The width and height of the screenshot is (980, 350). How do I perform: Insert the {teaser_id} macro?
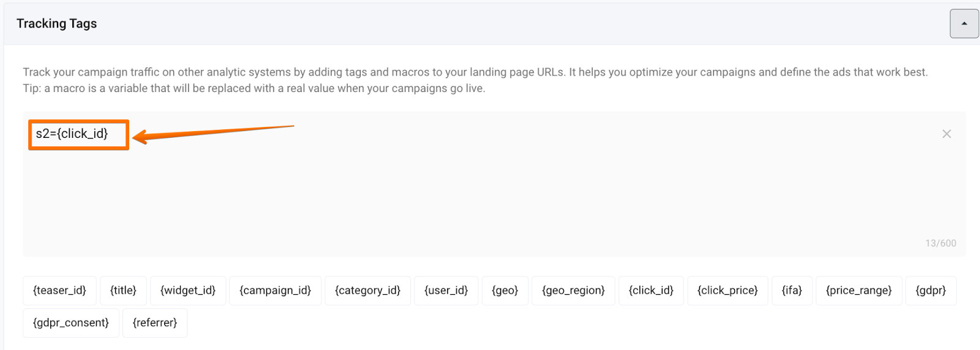point(59,291)
